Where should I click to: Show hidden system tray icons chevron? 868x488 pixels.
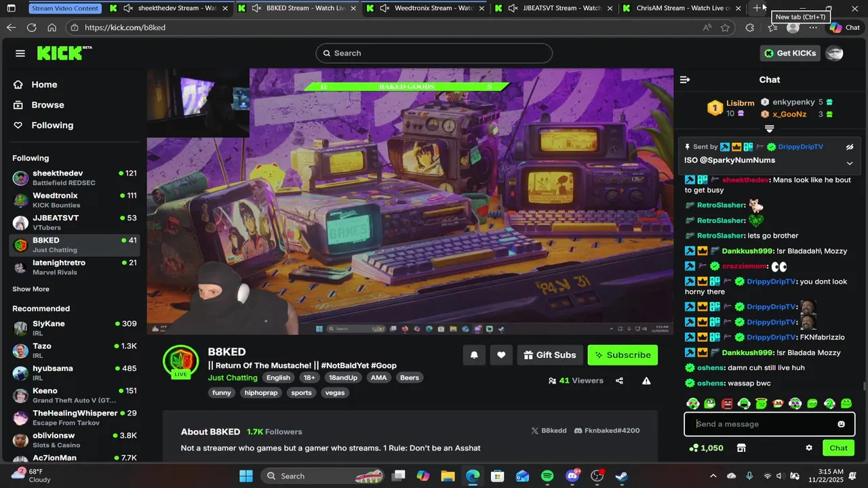point(713,476)
